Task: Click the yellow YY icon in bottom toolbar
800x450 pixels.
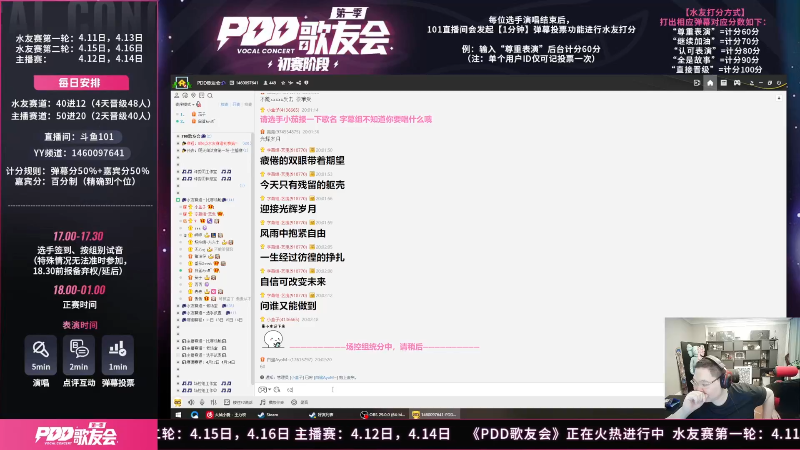Action: 178,402
